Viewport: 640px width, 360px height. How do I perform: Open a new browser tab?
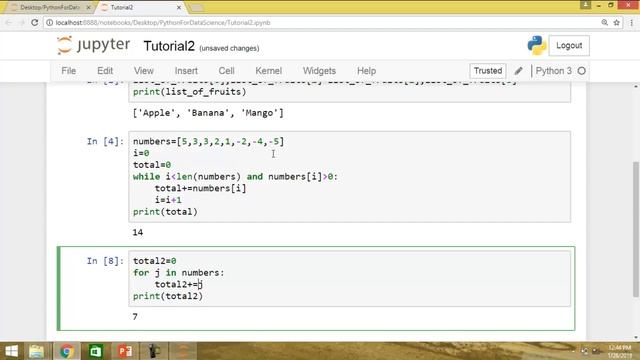coord(196,7)
